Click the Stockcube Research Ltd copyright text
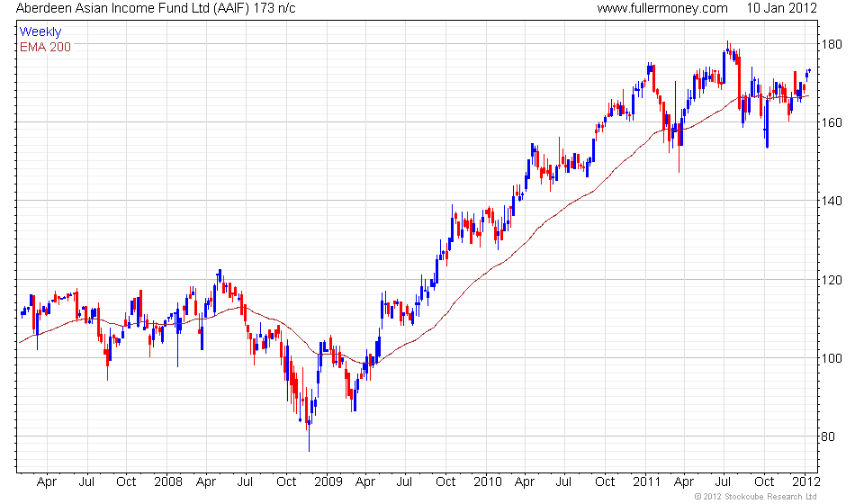Viewport: 864px width, 504px height. (x=755, y=497)
